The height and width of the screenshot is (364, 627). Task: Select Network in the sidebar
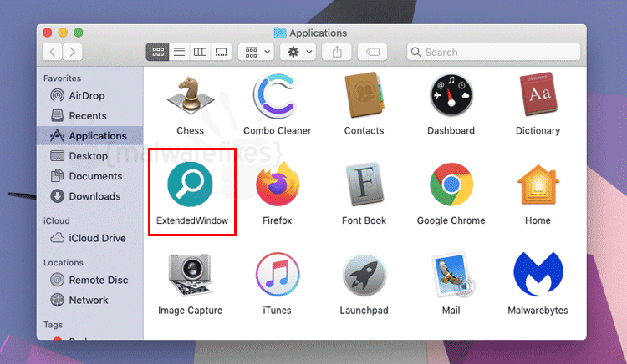(x=90, y=300)
